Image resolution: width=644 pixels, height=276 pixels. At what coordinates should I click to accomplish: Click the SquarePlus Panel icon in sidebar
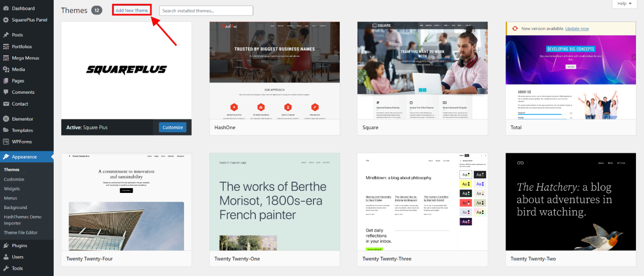[5, 20]
